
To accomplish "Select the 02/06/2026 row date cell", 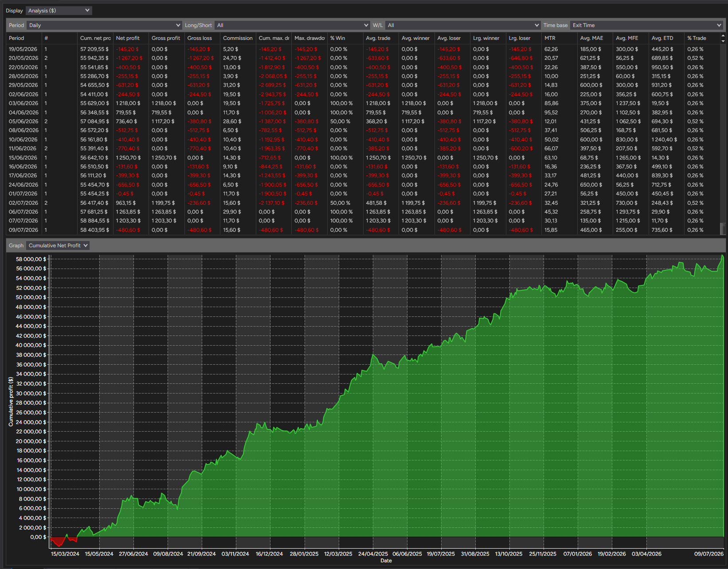I will click(x=23, y=94).
